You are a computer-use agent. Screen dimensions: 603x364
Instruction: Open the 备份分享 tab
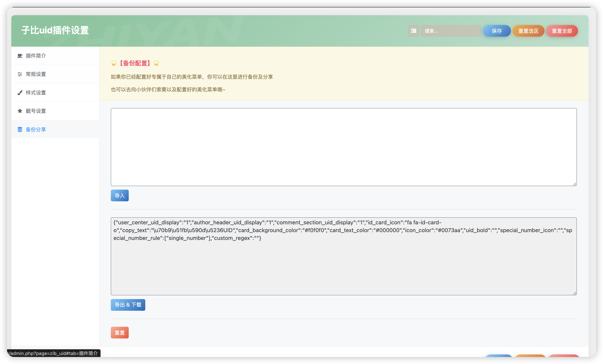click(x=36, y=129)
